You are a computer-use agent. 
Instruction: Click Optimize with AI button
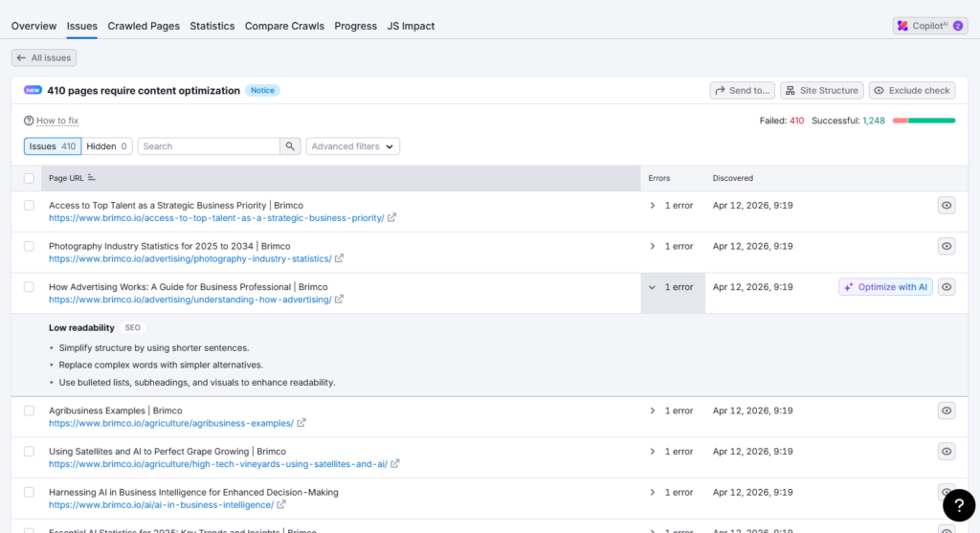click(x=885, y=287)
